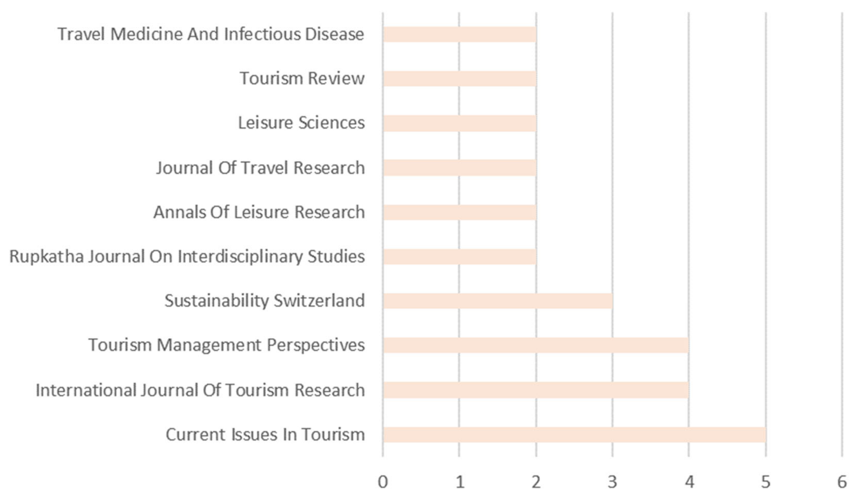Select the Leisure Sciences label text
The width and height of the screenshot is (861, 504).
click(x=301, y=123)
